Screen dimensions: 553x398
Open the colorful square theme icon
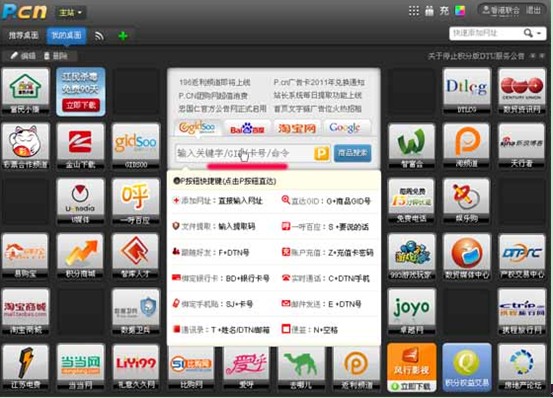click(x=460, y=11)
